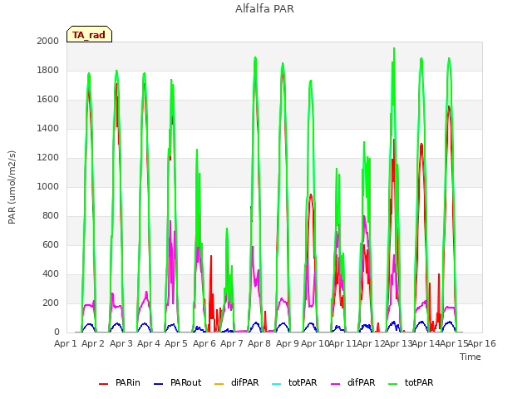
Task: Click the blue PARout legend color marker
Action: [x=159, y=384]
